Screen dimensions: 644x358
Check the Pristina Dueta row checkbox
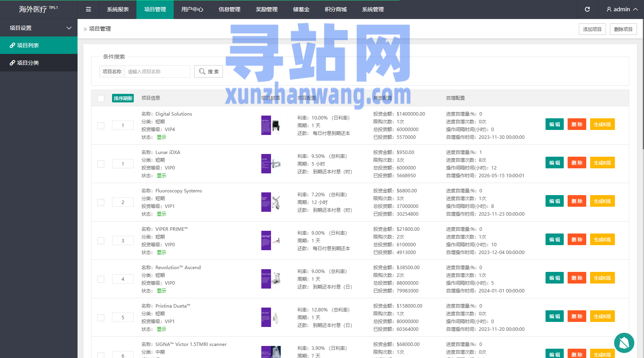101,318
